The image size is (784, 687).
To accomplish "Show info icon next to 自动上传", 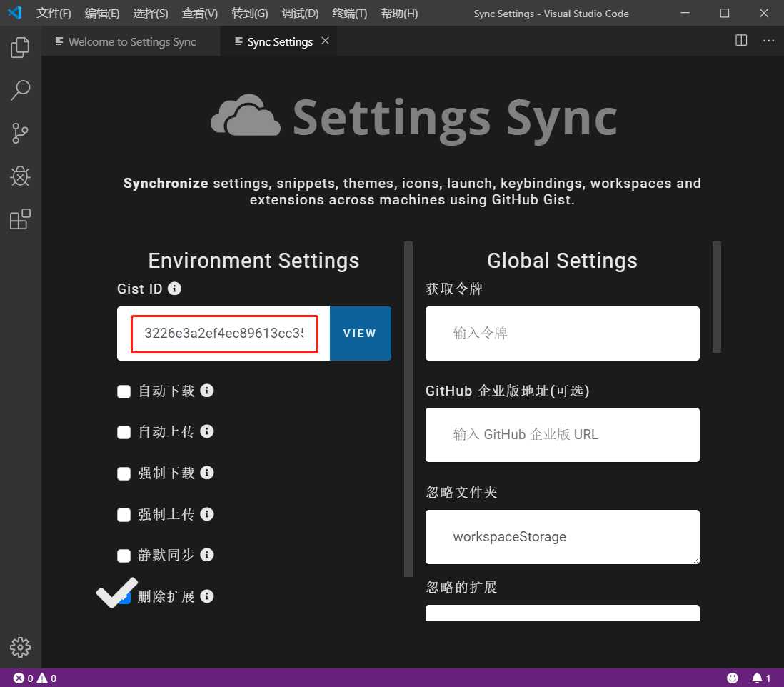I will (x=207, y=431).
